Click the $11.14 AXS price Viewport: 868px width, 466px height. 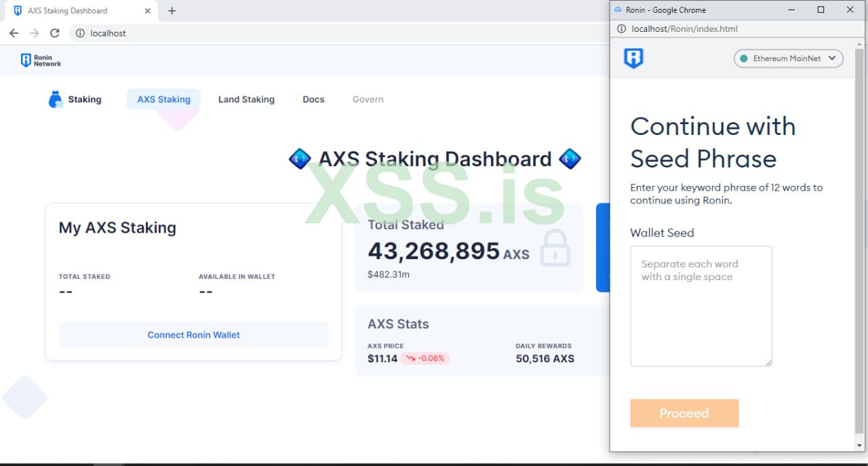[382, 359]
